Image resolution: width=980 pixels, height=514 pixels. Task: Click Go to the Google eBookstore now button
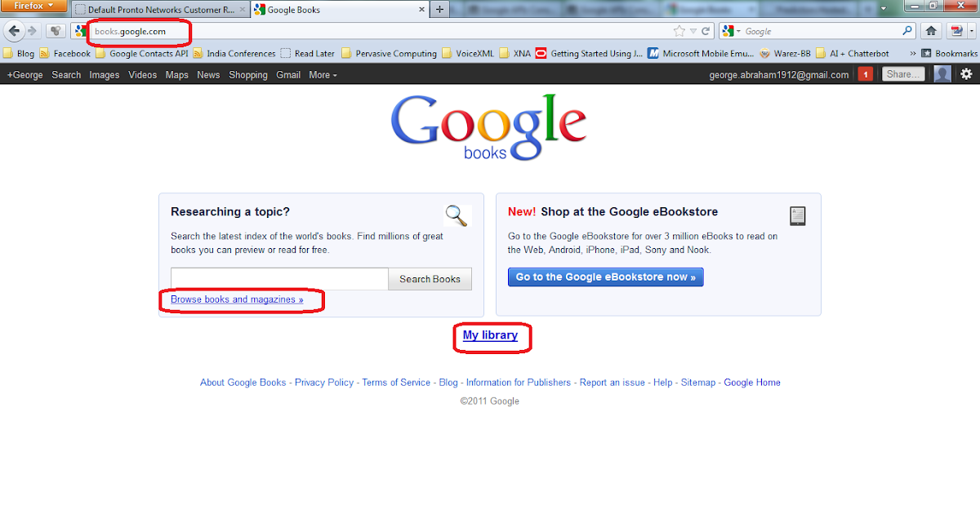(x=606, y=277)
